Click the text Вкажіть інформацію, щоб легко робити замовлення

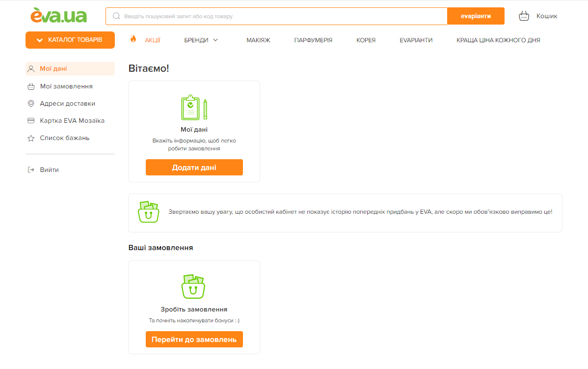(x=194, y=144)
